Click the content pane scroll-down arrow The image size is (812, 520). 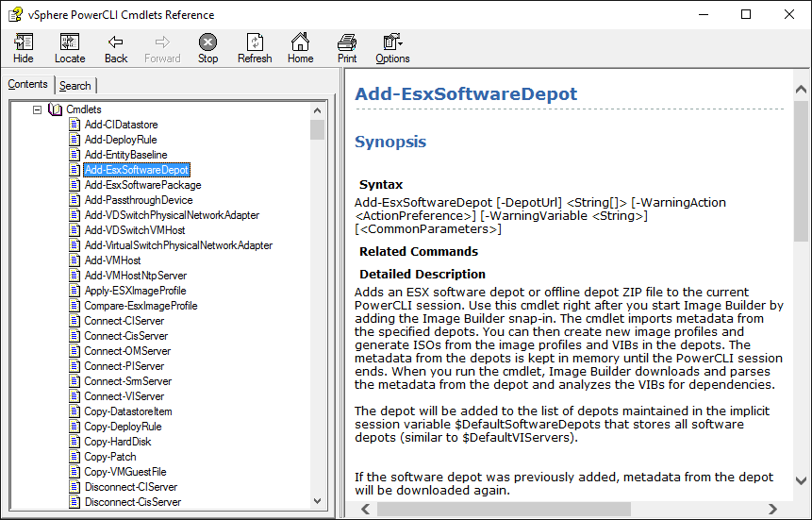pyautogui.click(x=801, y=480)
